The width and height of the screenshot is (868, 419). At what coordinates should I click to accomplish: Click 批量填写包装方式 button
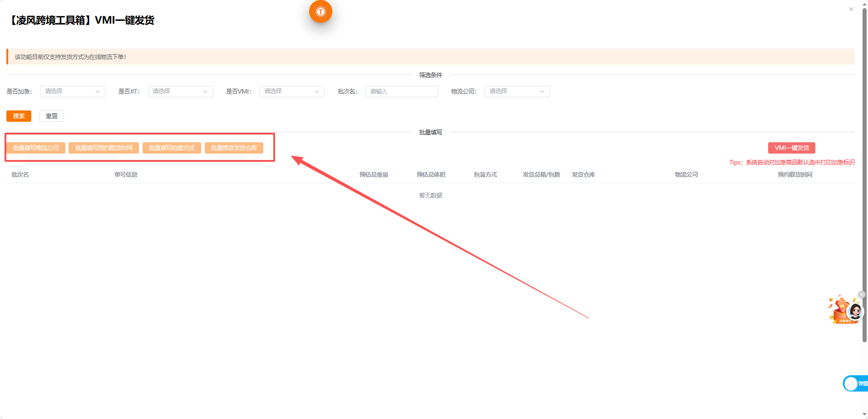click(172, 148)
